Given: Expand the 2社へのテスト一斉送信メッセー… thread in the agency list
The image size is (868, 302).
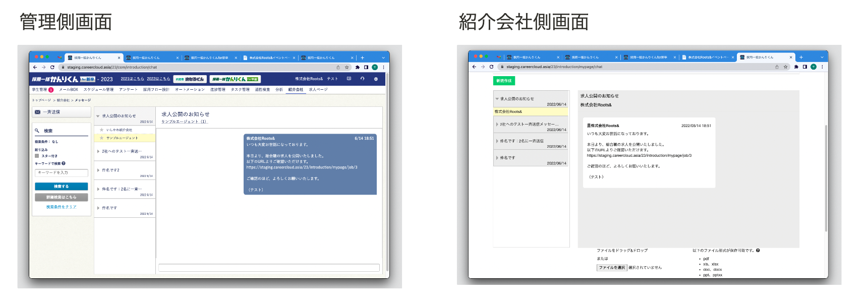Looking at the screenshot, I should 497,124.
